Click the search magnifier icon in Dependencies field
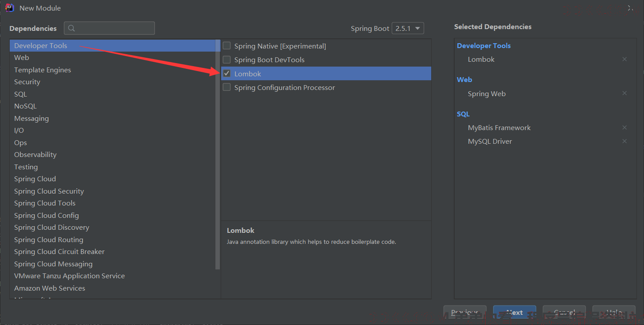This screenshot has height=325, width=644. (x=72, y=28)
